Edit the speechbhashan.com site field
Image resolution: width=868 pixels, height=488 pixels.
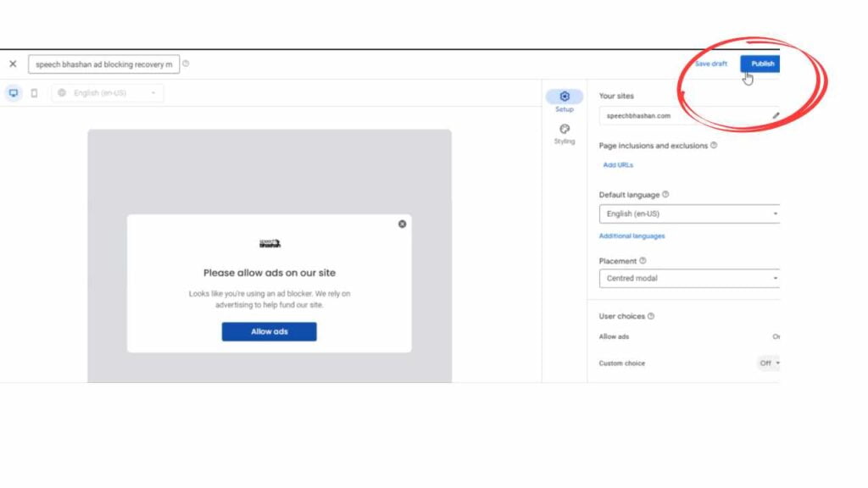point(689,115)
